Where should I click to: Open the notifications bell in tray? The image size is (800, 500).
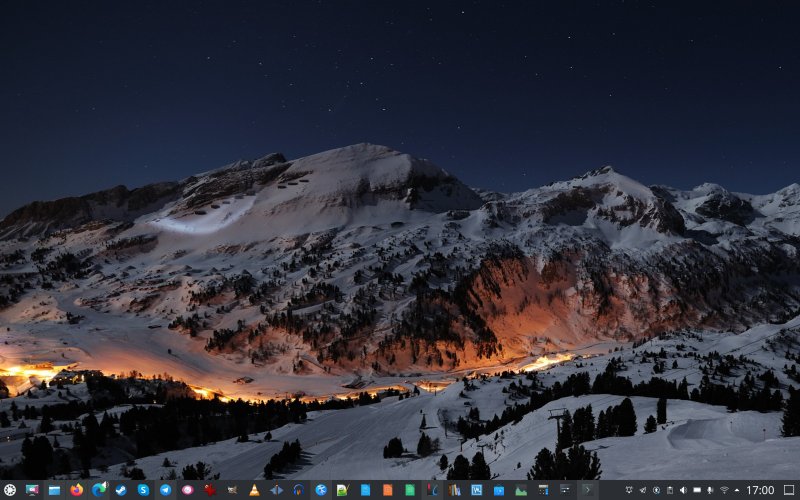pos(629,490)
